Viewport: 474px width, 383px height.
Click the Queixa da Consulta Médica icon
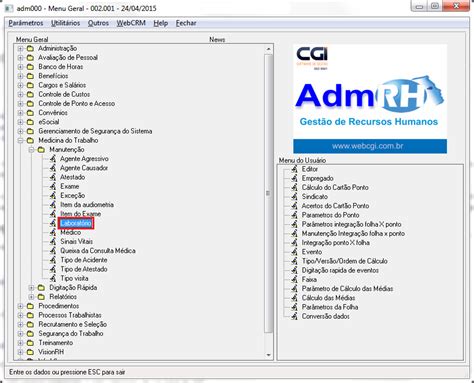[x=53, y=251]
